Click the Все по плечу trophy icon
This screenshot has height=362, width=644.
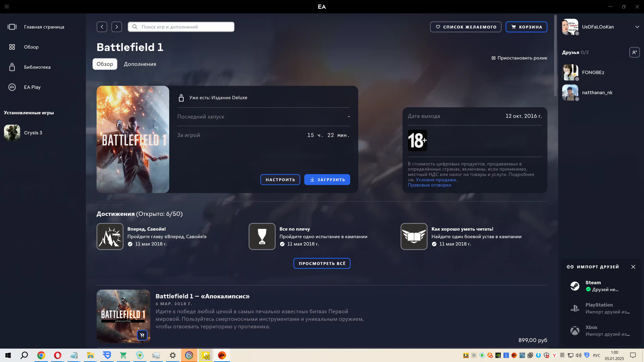coord(262,236)
